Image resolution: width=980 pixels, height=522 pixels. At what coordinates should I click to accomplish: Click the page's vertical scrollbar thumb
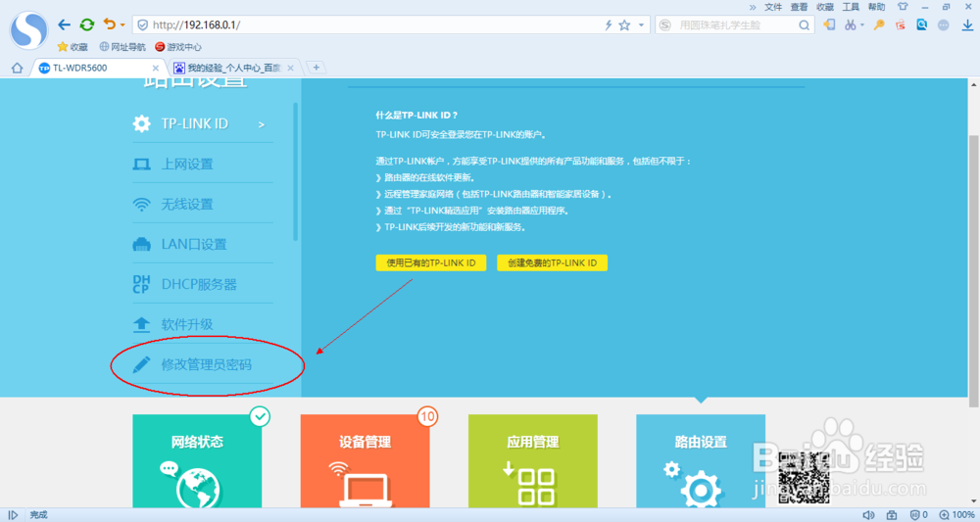pyautogui.click(x=974, y=271)
